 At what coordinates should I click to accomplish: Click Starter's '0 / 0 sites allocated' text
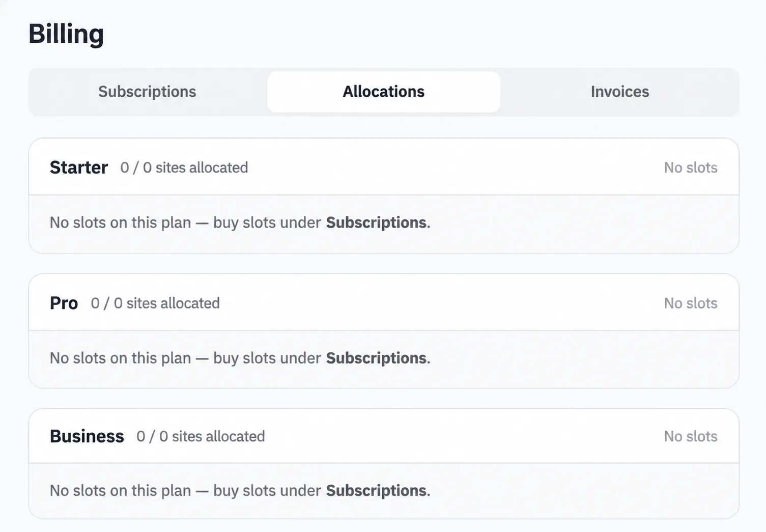click(x=184, y=167)
